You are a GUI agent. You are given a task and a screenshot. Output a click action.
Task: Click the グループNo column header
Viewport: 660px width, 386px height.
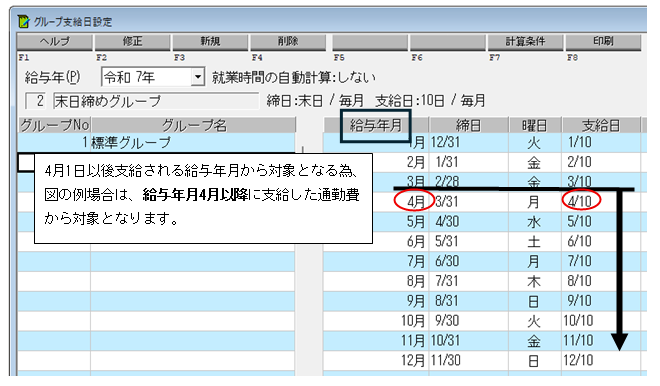click(55, 125)
